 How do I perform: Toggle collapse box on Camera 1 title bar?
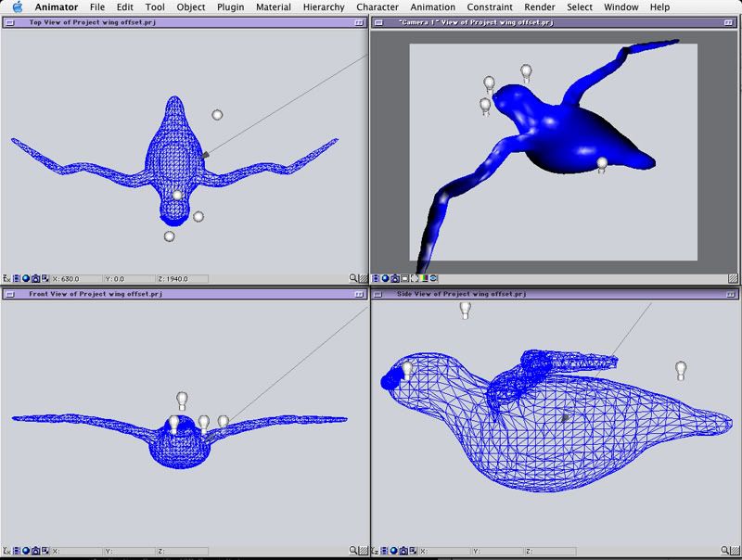click(x=730, y=20)
